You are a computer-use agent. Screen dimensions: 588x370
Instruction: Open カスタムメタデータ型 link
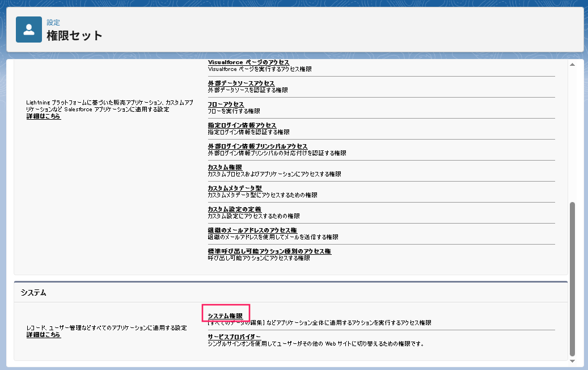235,188
